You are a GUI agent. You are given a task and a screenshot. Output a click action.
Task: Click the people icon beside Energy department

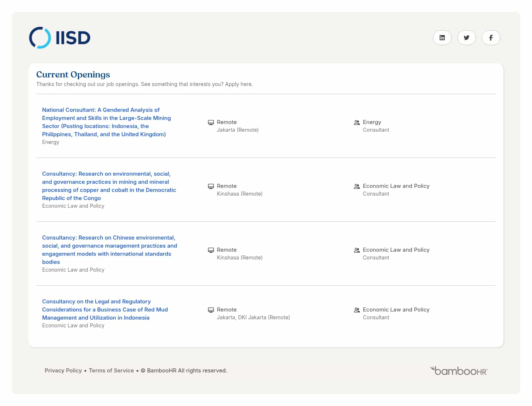pos(357,122)
